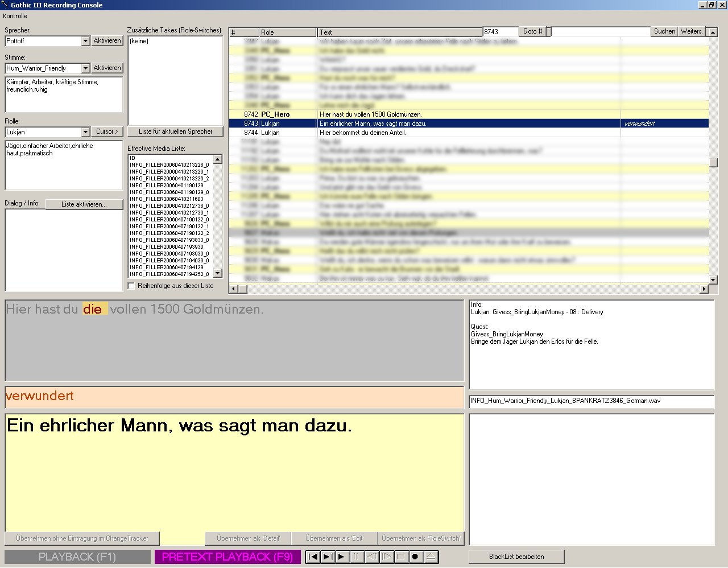The image size is (728, 568).
Task: Click dialog table scroll-left arrow
Action: [234, 289]
